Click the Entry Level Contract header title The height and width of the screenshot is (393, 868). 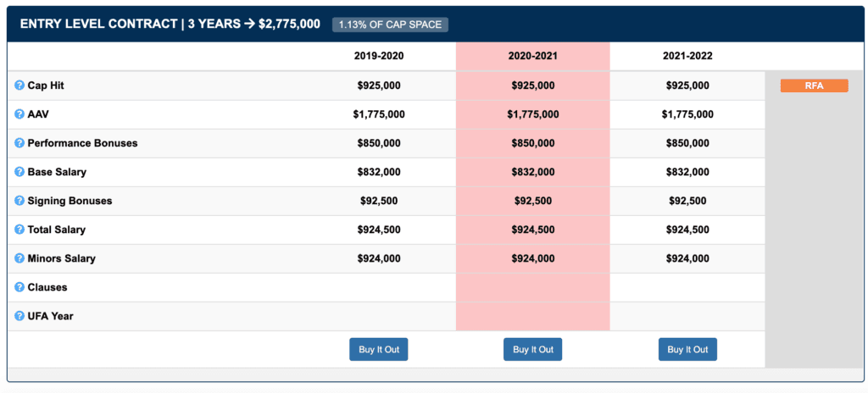170,24
